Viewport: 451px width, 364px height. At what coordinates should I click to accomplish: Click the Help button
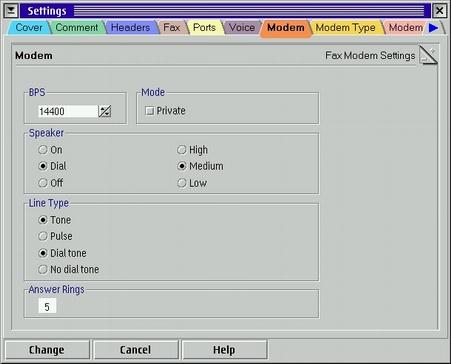coord(224,350)
